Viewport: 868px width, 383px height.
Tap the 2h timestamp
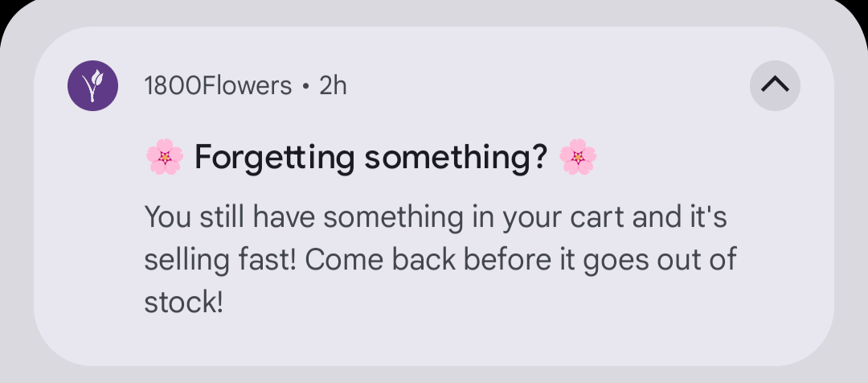333,85
